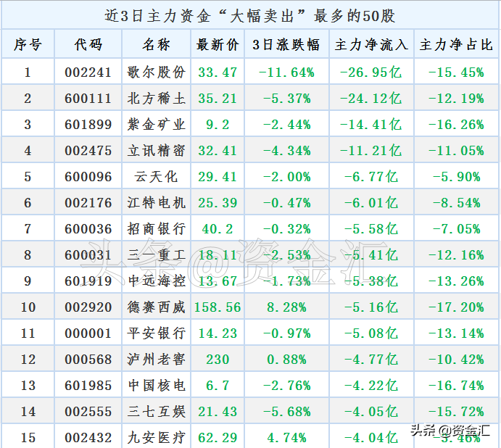
Task: Click stock code 002432
Action: (x=88, y=438)
